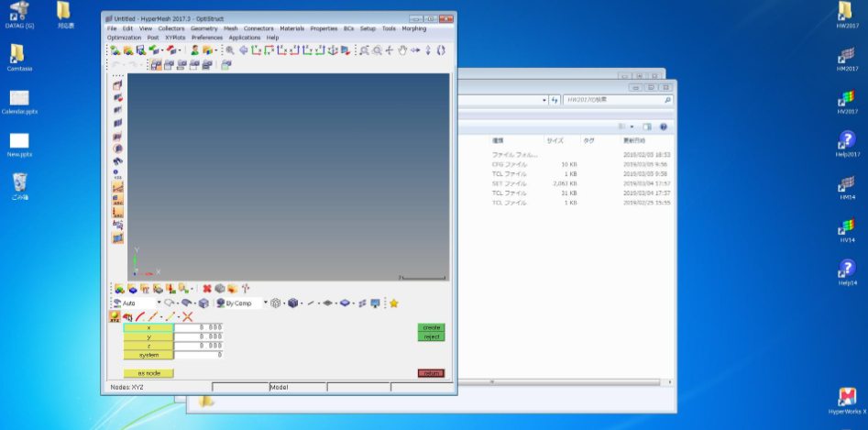Click the circle zoom magnifier icon
Viewport: 868px width, 430px height.
coord(377,50)
